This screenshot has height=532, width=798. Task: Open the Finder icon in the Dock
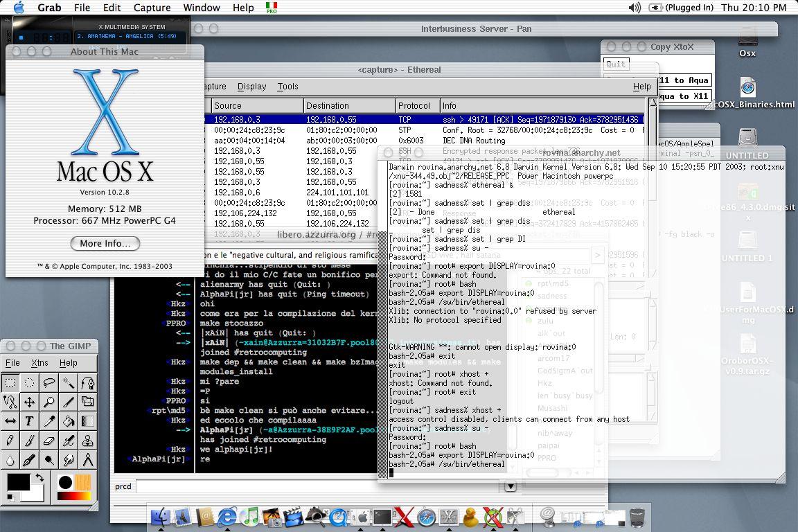161,517
